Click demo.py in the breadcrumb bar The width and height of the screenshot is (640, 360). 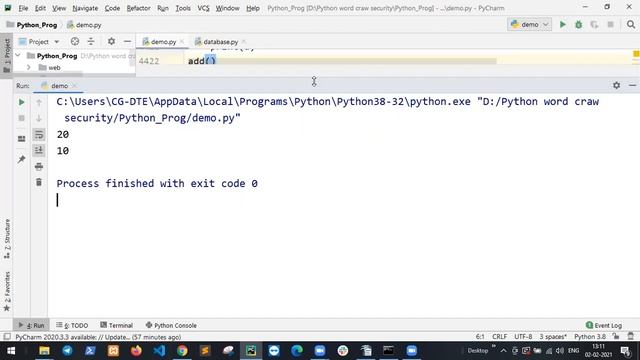84,25
